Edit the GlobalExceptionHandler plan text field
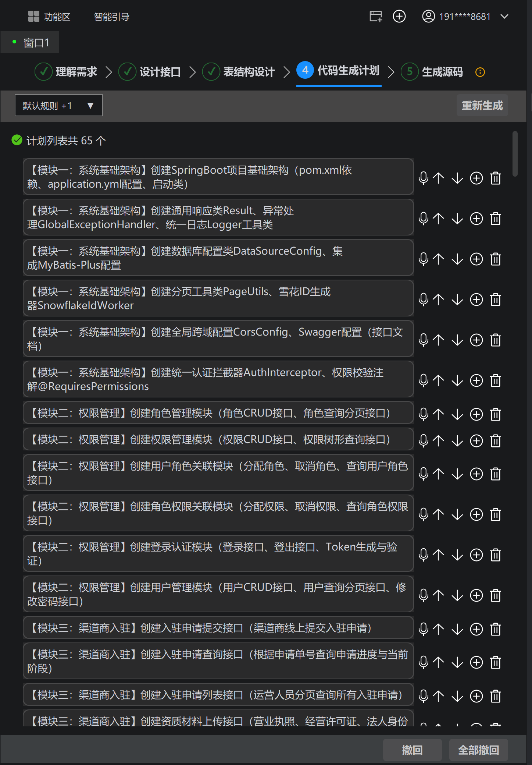532x765 pixels. click(218, 217)
